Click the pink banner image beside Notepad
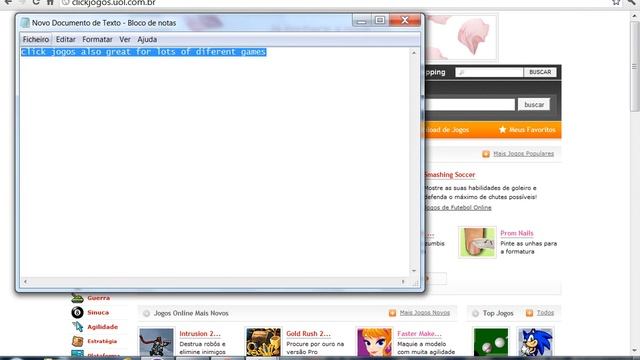 [461, 38]
